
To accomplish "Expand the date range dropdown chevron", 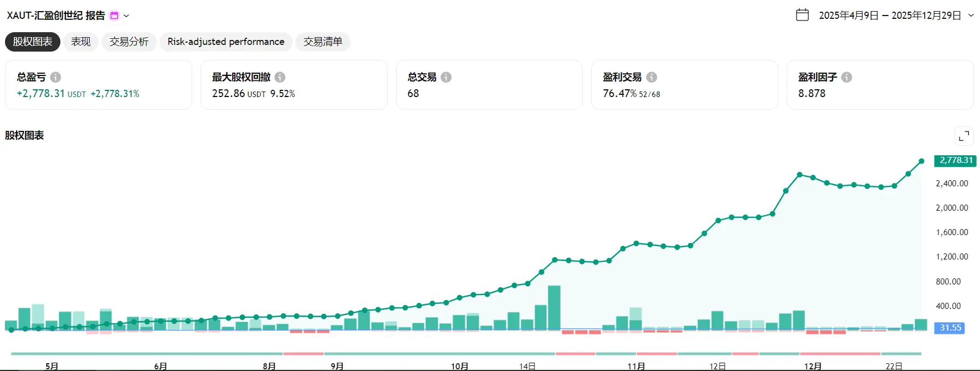I will tap(971, 16).
